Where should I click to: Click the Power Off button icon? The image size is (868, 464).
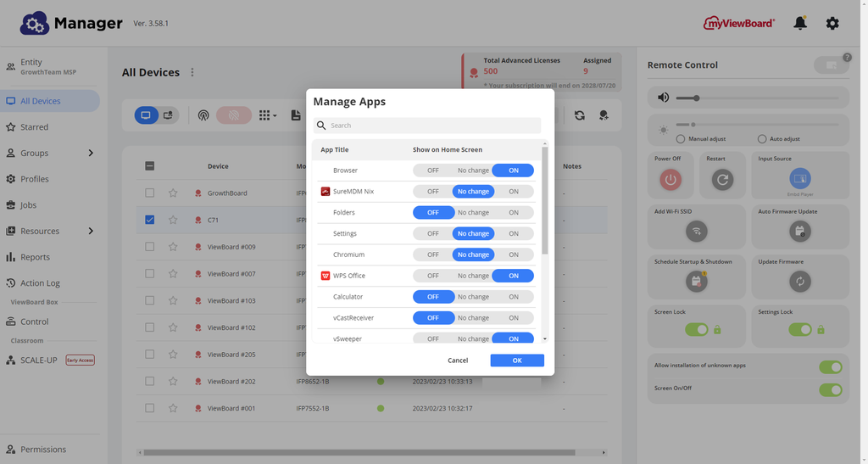point(670,179)
